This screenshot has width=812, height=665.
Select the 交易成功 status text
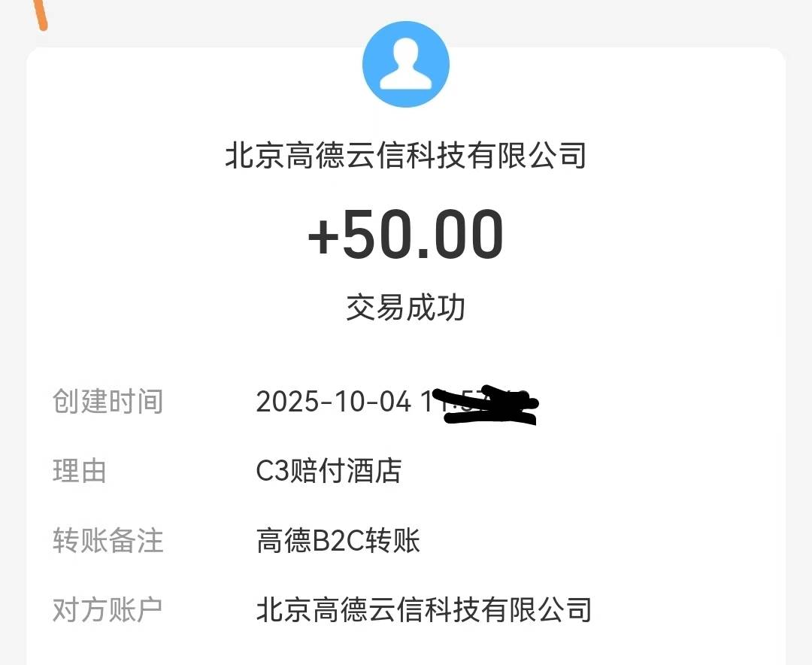point(406,308)
